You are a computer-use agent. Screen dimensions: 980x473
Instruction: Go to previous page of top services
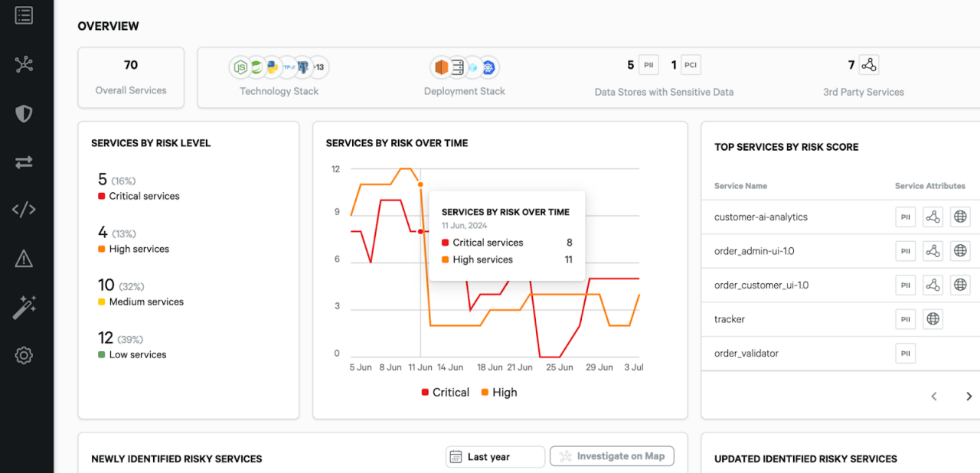[x=934, y=396]
